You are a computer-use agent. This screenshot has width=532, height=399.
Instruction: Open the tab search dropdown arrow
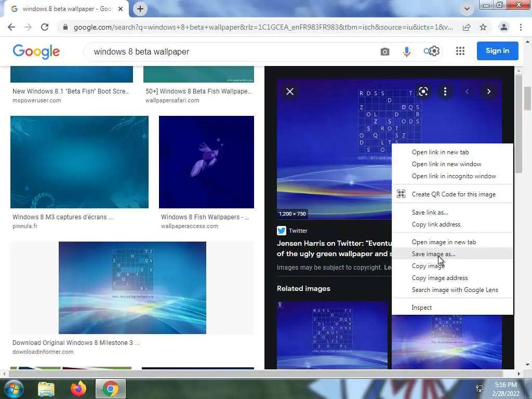(467, 9)
